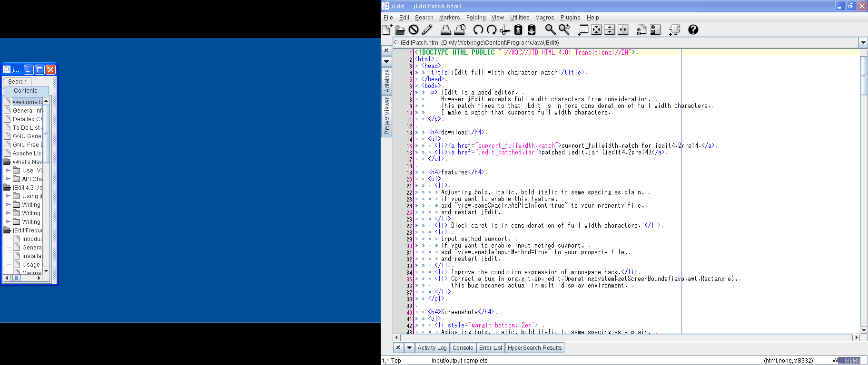Screen dimensions: 868x365
Task: Close the left dock with its X button
Action: 386,50
